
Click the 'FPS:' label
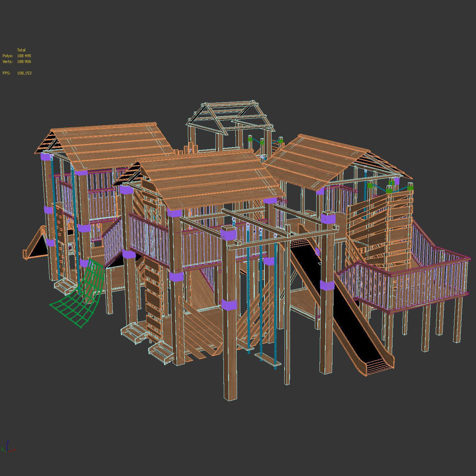6,73
